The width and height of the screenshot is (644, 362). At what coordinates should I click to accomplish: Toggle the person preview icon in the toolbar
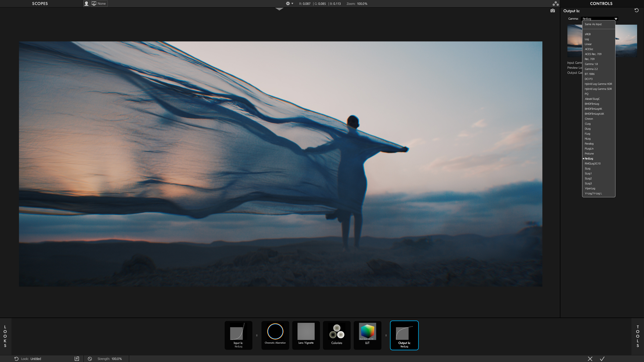pos(87,3)
